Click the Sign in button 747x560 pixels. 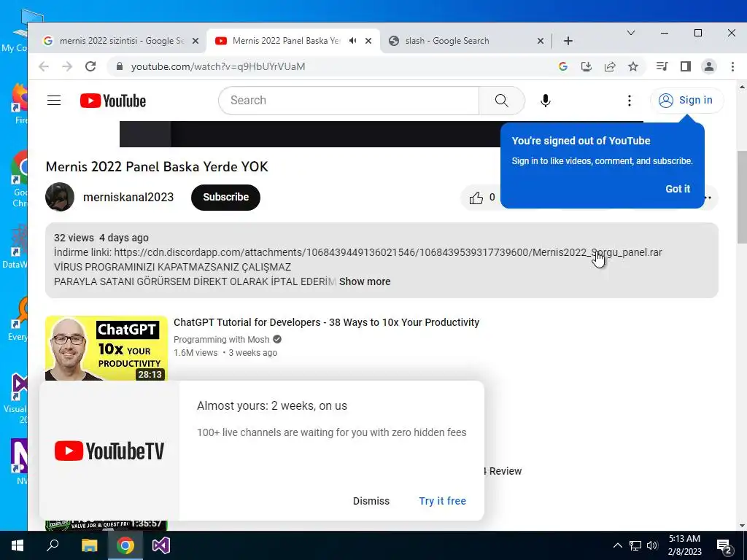pos(686,101)
